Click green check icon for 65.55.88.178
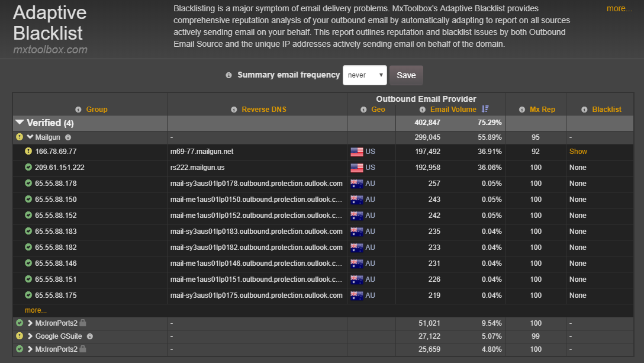644x363 pixels. pyautogui.click(x=28, y=183)
